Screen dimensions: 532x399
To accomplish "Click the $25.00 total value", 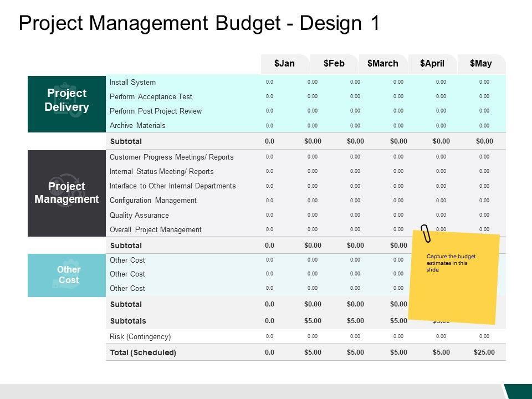I will tap(484, 352).
